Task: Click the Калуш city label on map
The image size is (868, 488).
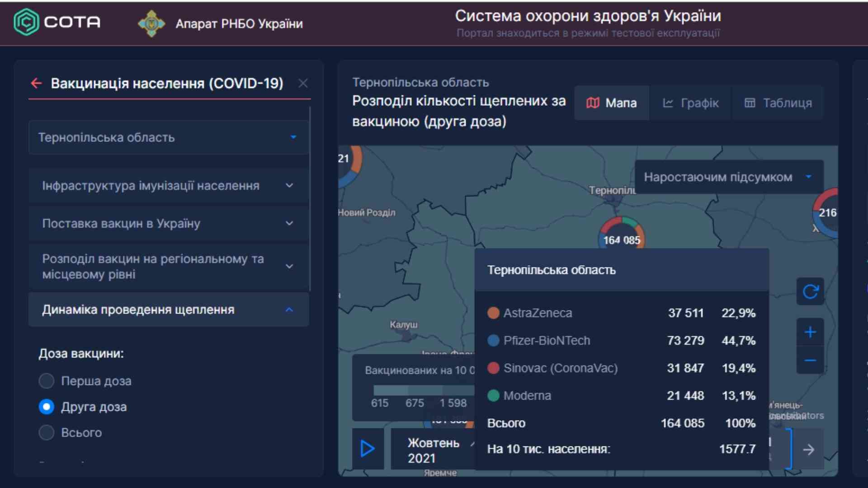Action: 404,324
